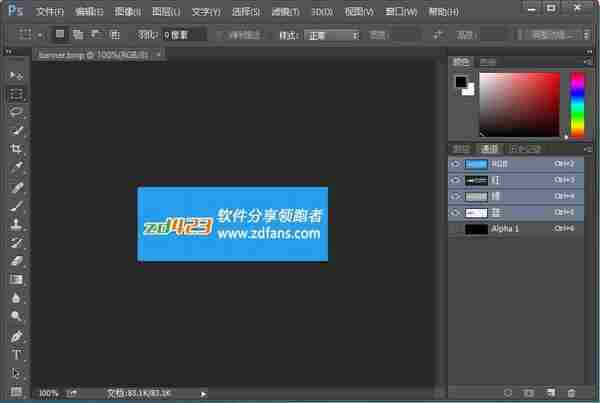The height and width of the screenshot is (403, 600).
Task: Select the Move tool
Action: tap(16, 75)
